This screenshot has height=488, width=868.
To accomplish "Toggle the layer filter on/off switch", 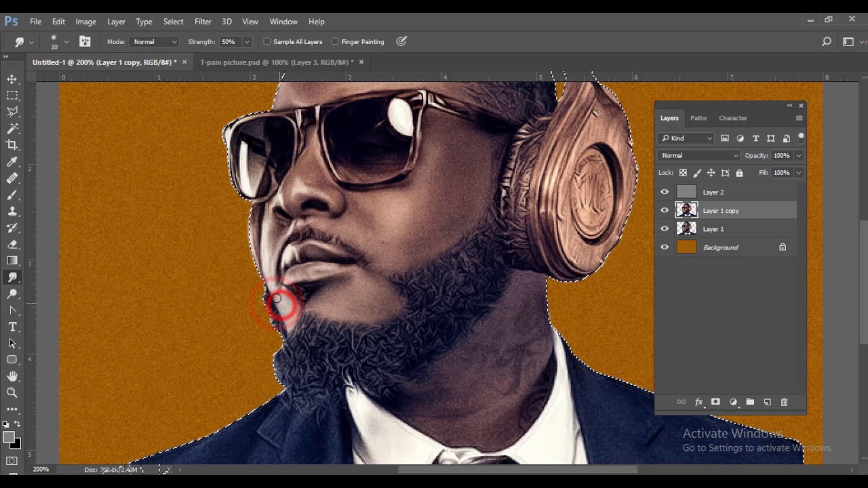I will pos(801,138).
